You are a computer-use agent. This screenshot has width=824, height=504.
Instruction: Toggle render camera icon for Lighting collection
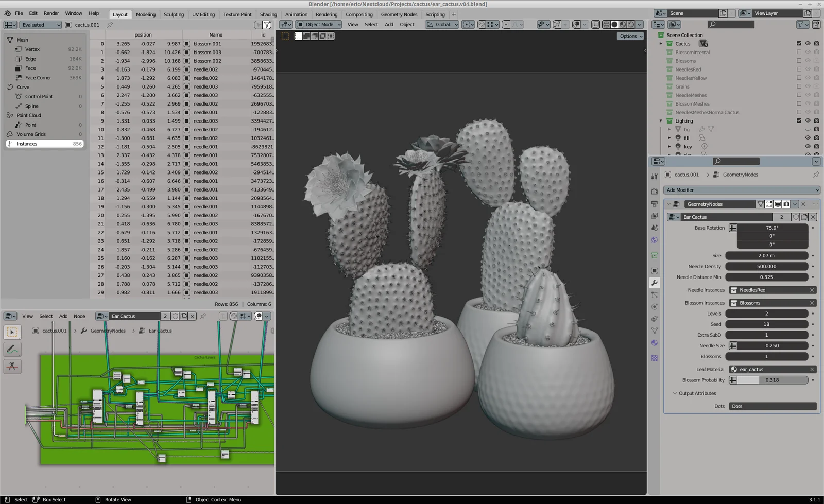tap(816, 121)
